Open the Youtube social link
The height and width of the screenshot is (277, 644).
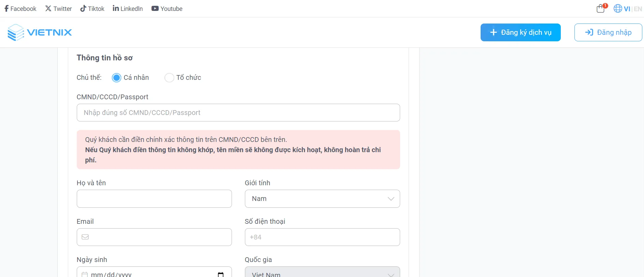coord(167,9)
